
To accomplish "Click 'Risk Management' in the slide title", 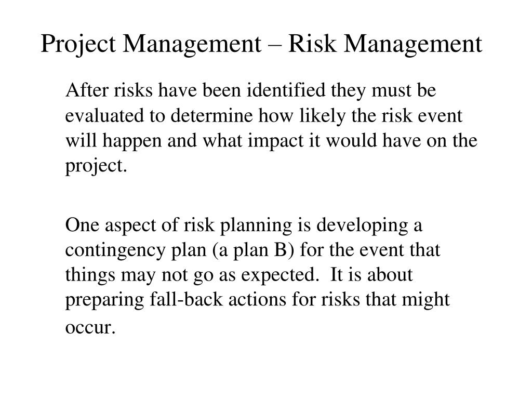I will click(385, 45).
